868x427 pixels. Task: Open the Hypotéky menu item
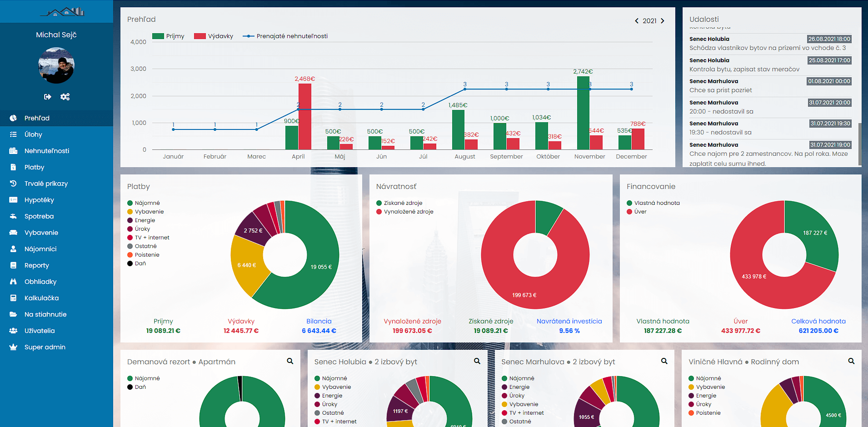(x=56, y=200)
